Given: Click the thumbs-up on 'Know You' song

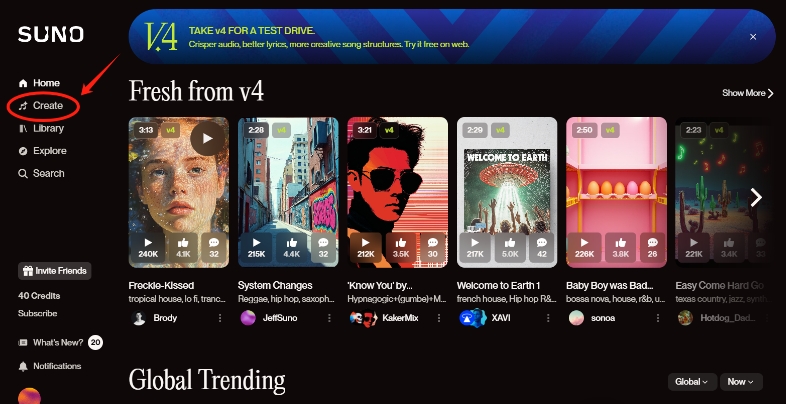Looking at the screenshot, I should (x=400, y=247).
